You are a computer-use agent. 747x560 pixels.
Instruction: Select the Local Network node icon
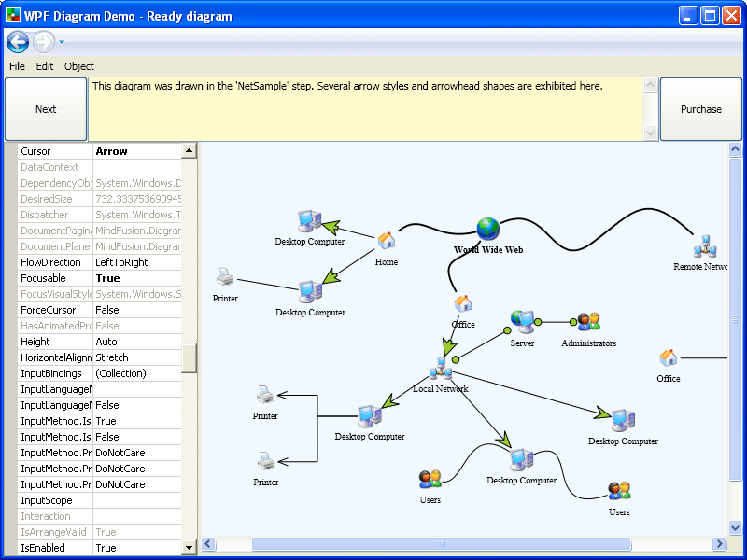pos(441,369)
